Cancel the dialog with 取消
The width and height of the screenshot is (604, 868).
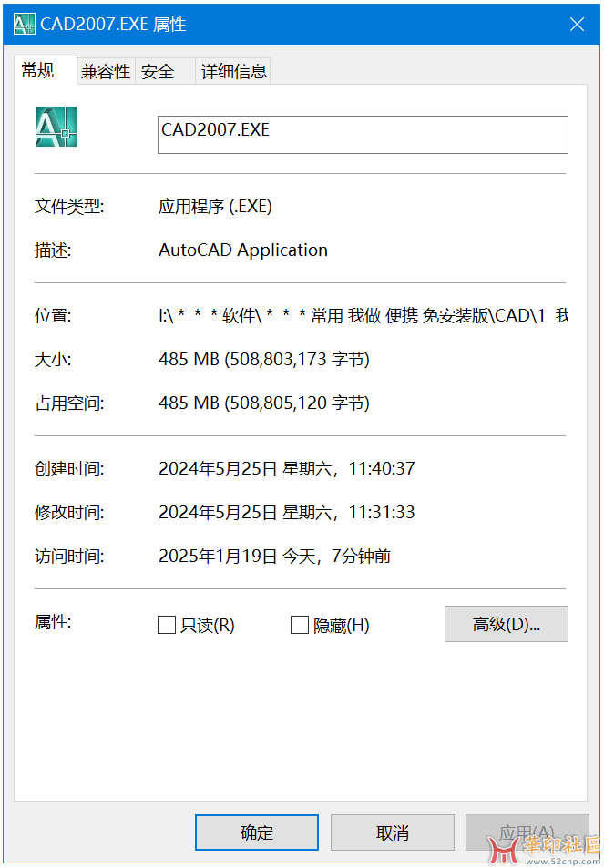393,832
